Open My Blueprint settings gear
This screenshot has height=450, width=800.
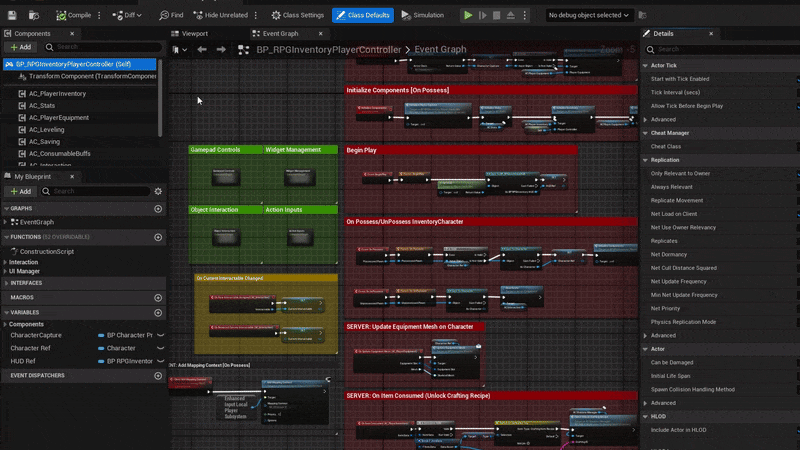click(158, 191)
